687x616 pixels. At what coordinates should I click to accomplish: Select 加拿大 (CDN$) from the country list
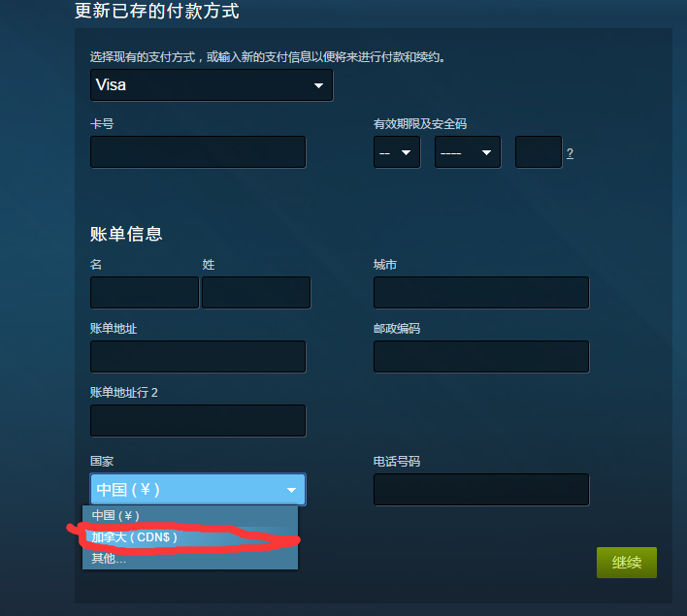[190, 537]
